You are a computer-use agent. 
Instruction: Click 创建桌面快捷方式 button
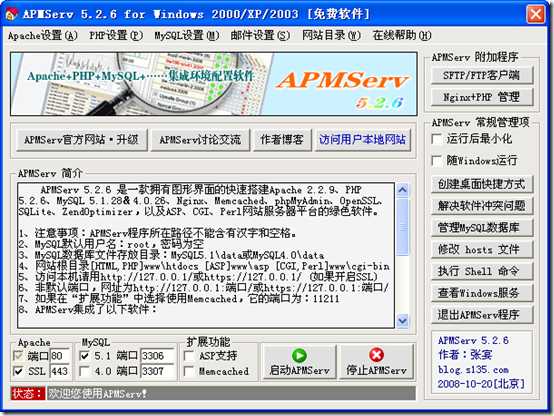(482, 184)
